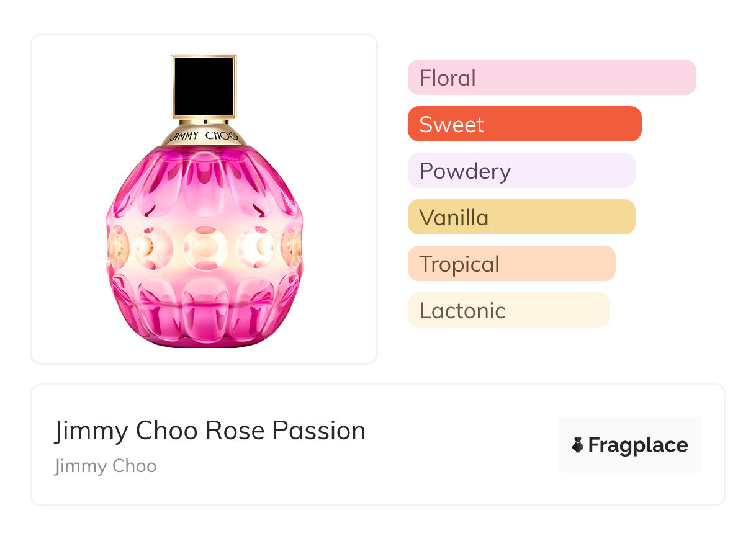Click the center round stud on bottle

click(x=204, y=247)
